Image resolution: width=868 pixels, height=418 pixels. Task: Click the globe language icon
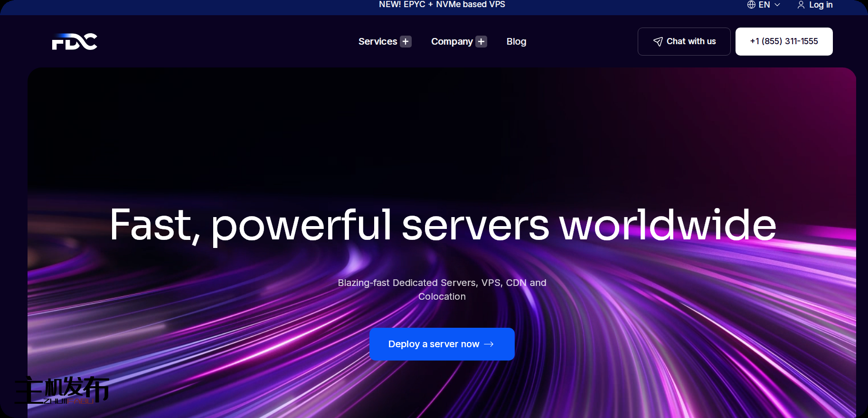(751, 5)
